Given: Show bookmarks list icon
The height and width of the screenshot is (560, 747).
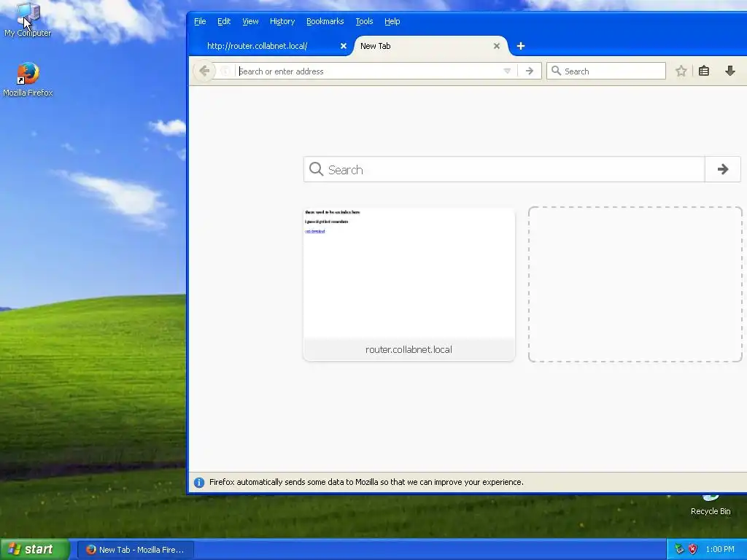Looking at the screenshot, I should (704, 71).
